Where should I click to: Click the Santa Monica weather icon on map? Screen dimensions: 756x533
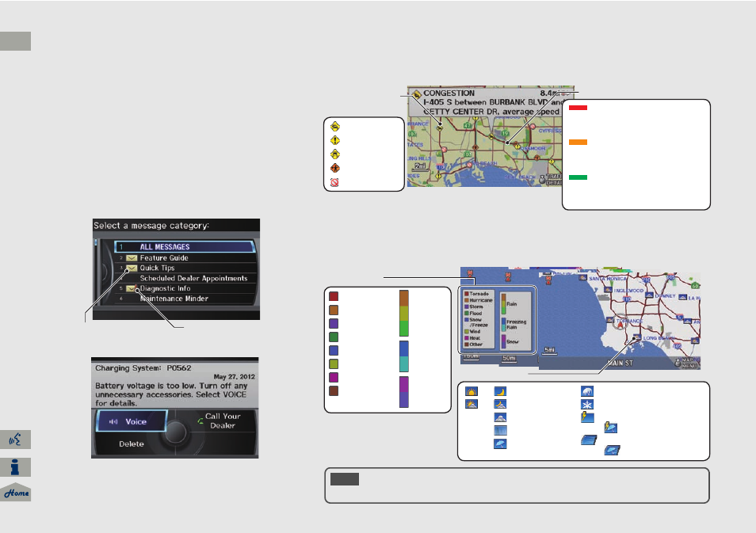click(583, 277)
